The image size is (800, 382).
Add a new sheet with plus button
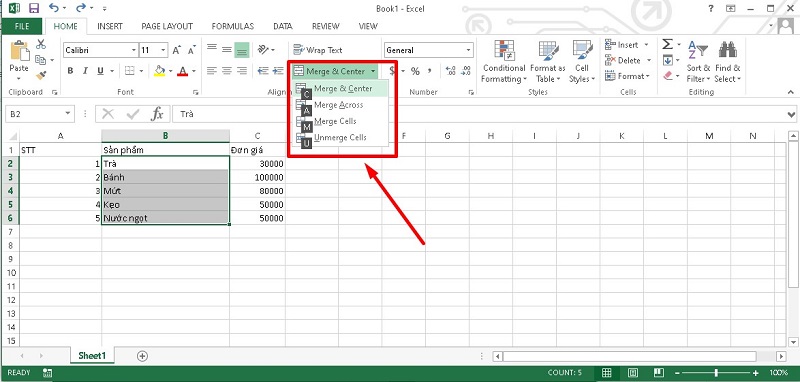pyautogui.click(x=142, y=355)
